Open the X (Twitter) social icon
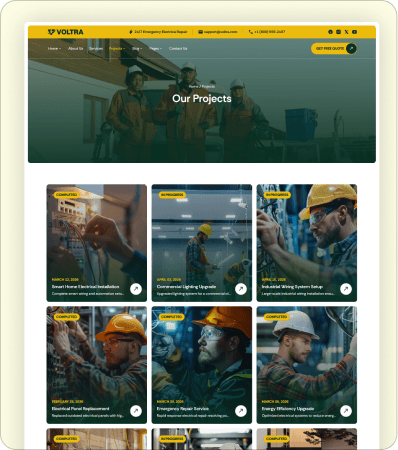This screenshot has width=398, height=450. click(346, 32)
